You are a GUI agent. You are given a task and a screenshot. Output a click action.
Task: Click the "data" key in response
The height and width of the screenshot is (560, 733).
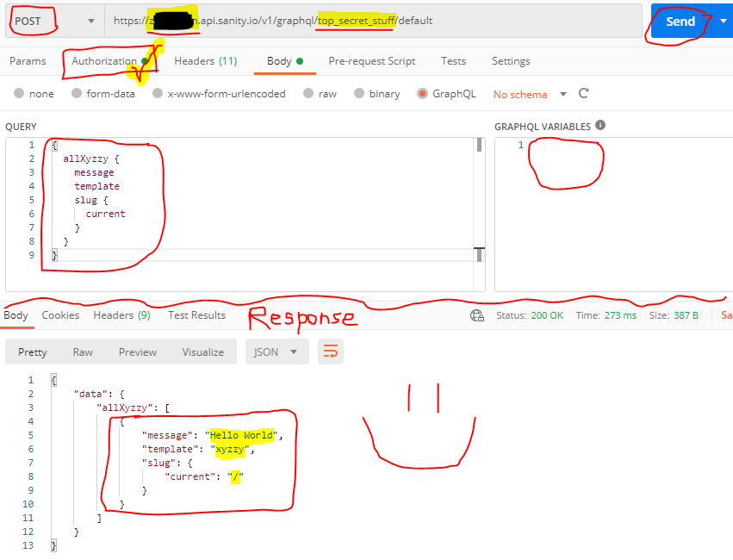(x=91, y=394)
